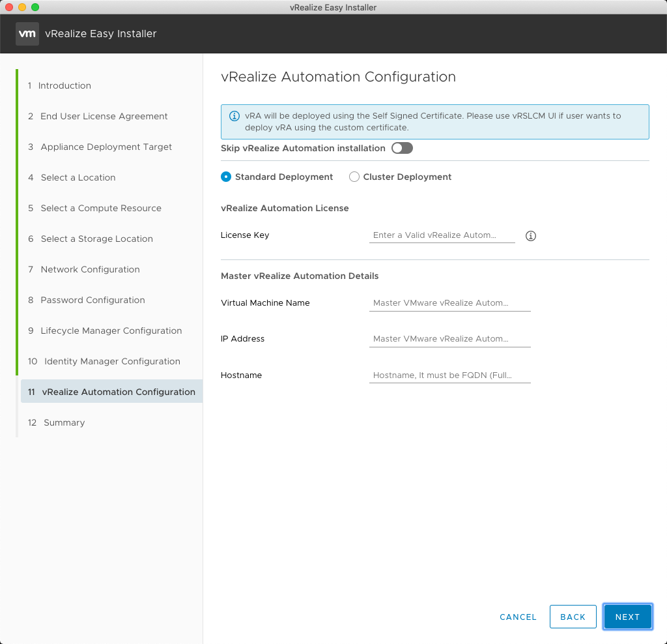Image resolution: width=667 pixels, height=644 pixels.
Task: Focus the License Key input field
Action: tap(442, 235)
